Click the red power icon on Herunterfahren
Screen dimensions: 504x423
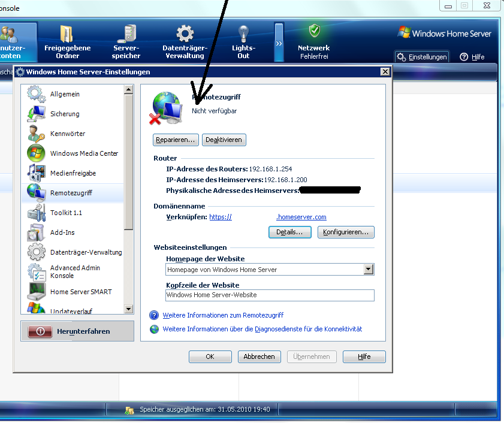point(40,331)
